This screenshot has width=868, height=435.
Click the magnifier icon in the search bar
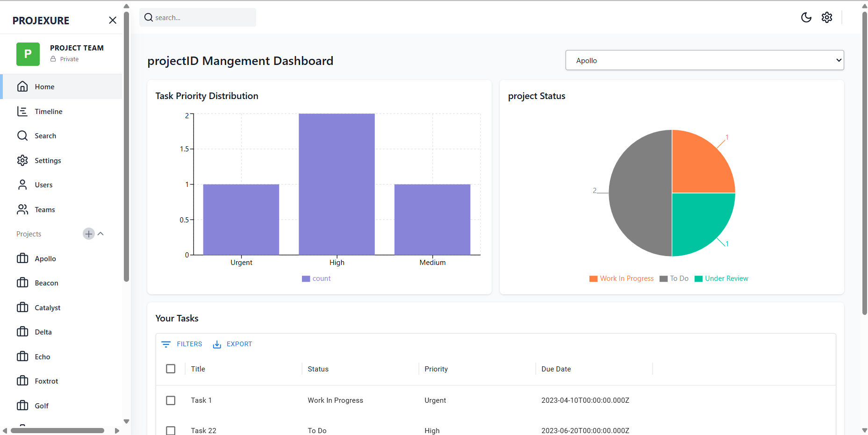tap(149, 17)
